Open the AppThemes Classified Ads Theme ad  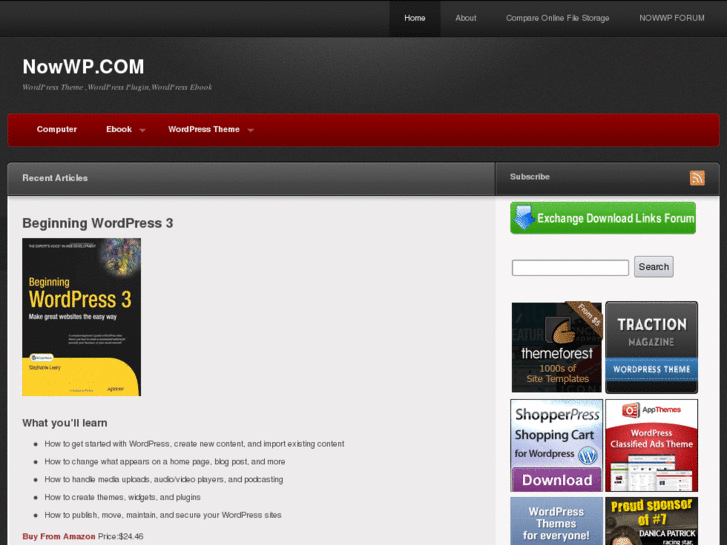(x=651, y=445)
